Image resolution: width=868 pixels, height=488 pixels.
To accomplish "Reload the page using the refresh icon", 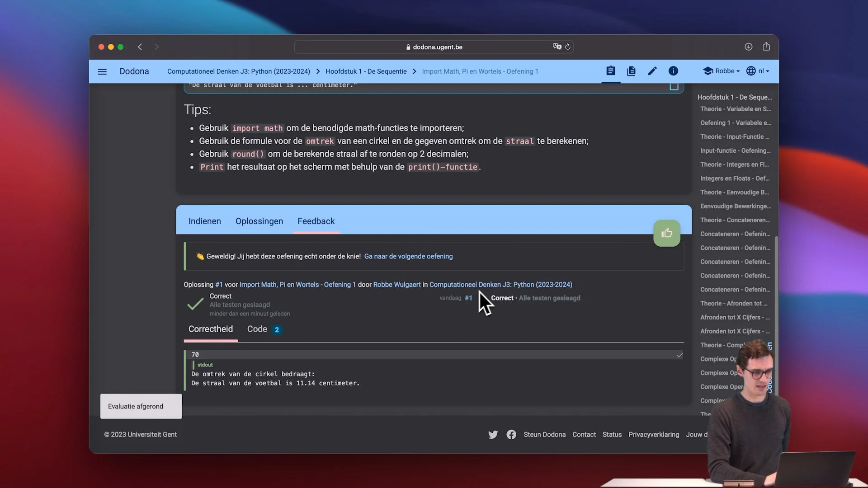I will (x=568, y=47).
